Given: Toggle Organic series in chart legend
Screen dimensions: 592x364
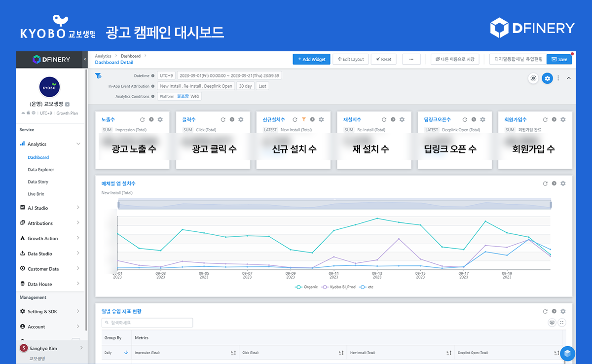Looking at the screenshot, I should [x=306, y=287].
